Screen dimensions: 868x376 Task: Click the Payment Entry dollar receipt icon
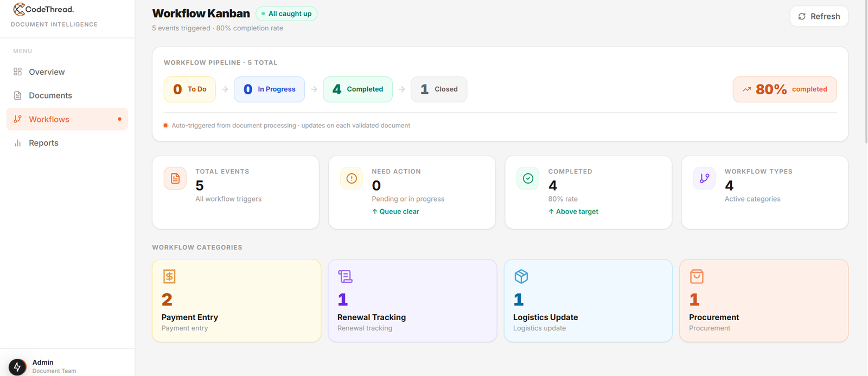(x=169, y=276)
